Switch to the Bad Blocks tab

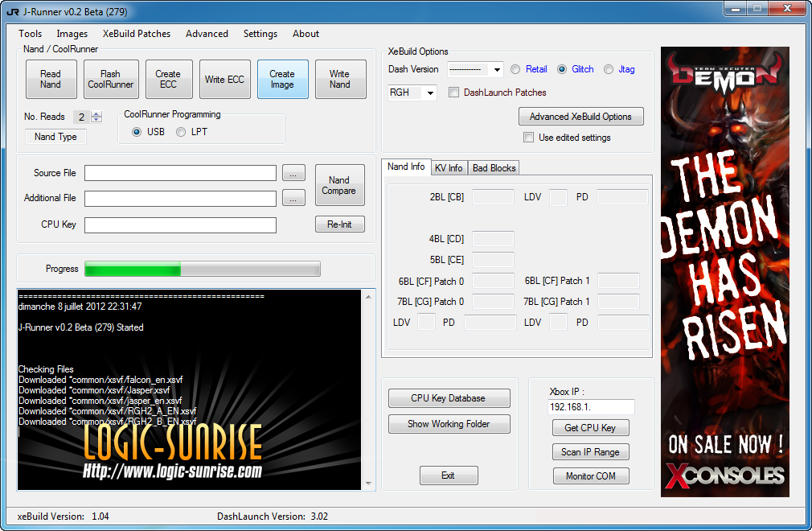pyautogui.click(x=494, y=167)
